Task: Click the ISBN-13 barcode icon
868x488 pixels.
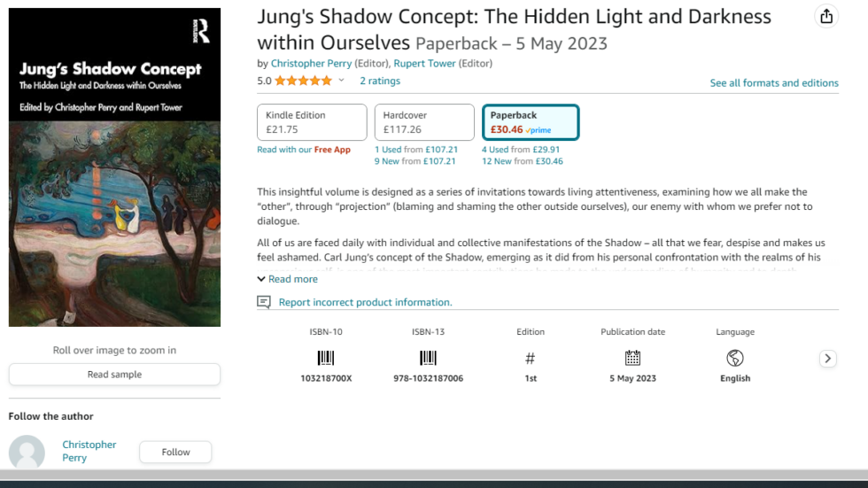Action: point(428,358)
